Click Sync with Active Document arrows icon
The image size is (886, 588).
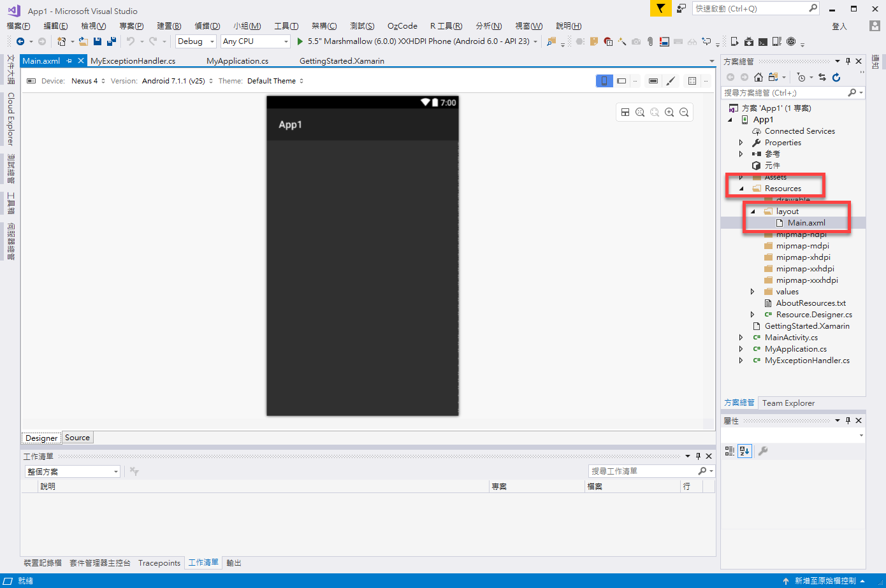[x=822, y=77]
